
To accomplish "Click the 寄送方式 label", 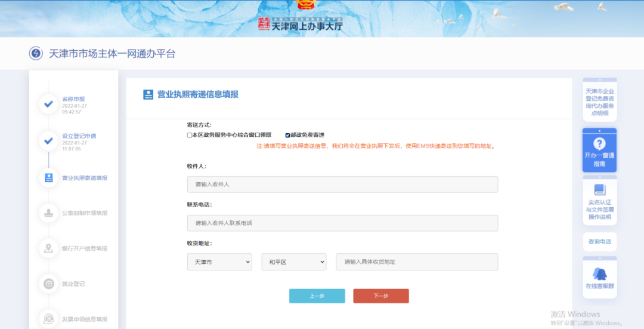I will pyautogui.click(x=199, y=125).
